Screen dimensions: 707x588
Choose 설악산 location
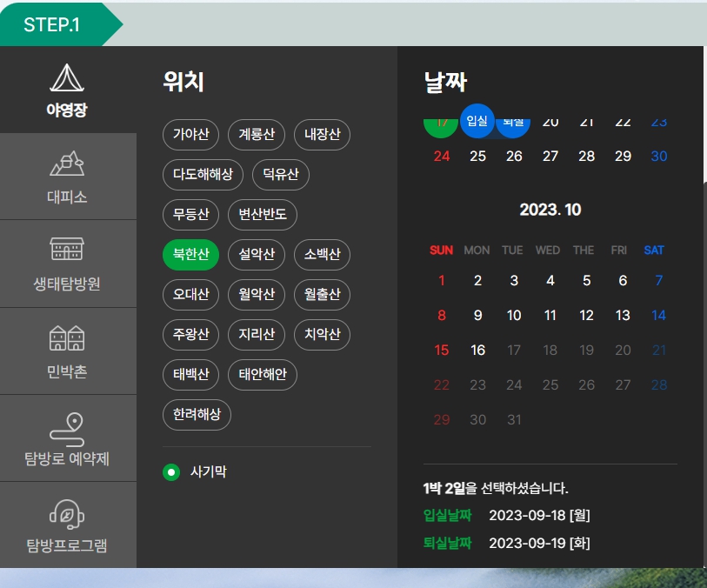click(x=257, y=255)
